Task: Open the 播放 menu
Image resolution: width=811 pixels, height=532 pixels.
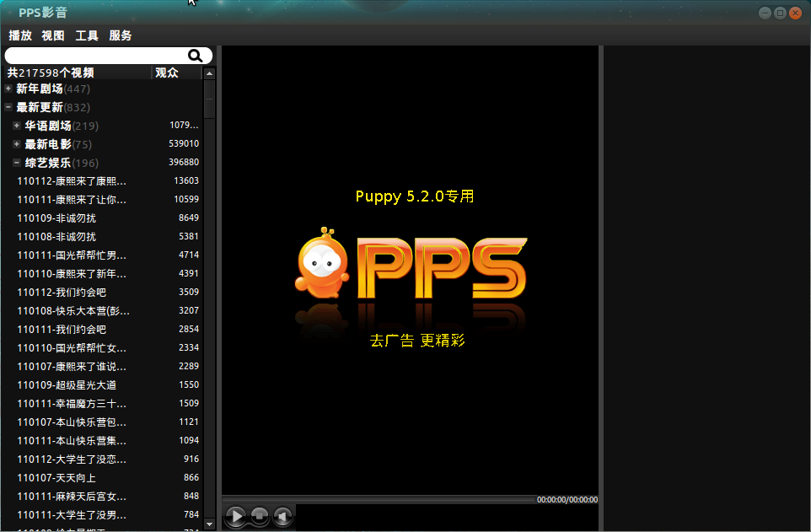Action: coord(20,35)
